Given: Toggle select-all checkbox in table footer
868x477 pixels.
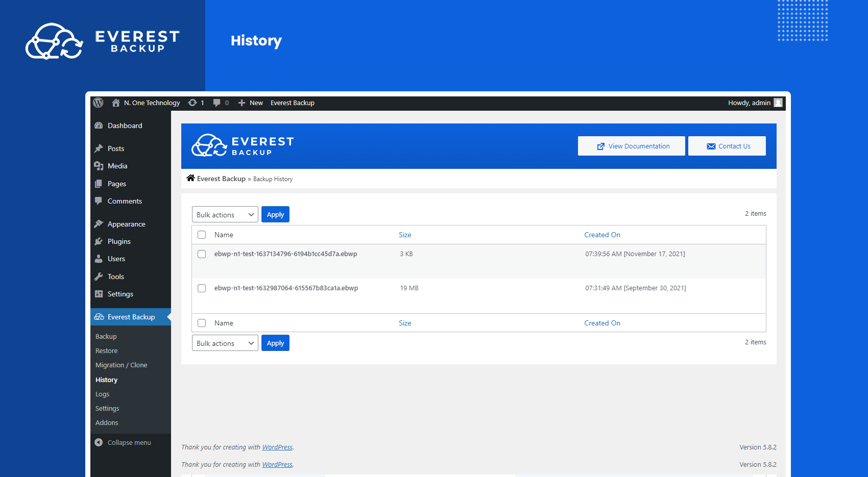Looking at the screenshot, I should click(x=202, y=323).
